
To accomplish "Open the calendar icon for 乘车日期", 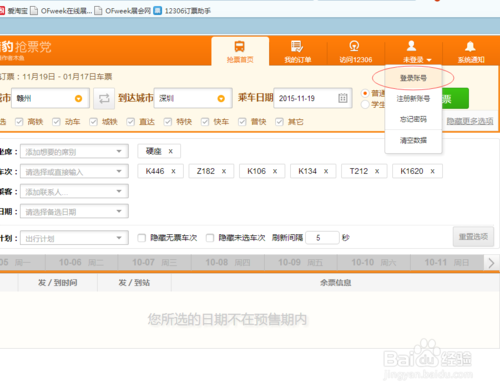I will tap(343, 98).
